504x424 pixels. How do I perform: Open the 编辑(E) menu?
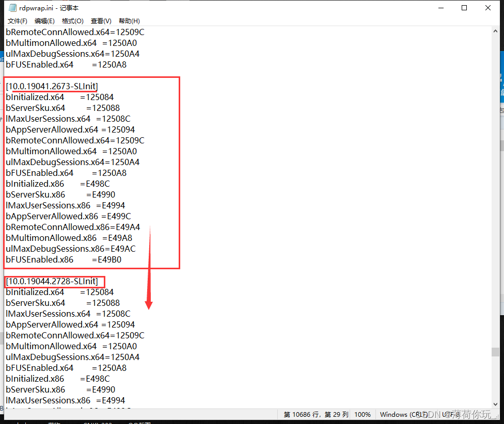pyautogui.click(x=44, y=21)
